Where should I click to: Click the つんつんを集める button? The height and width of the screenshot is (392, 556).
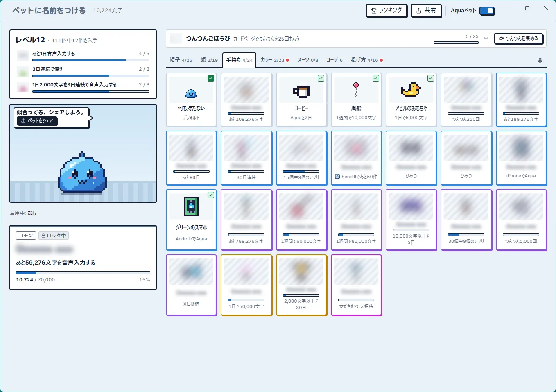click(519, 39)
